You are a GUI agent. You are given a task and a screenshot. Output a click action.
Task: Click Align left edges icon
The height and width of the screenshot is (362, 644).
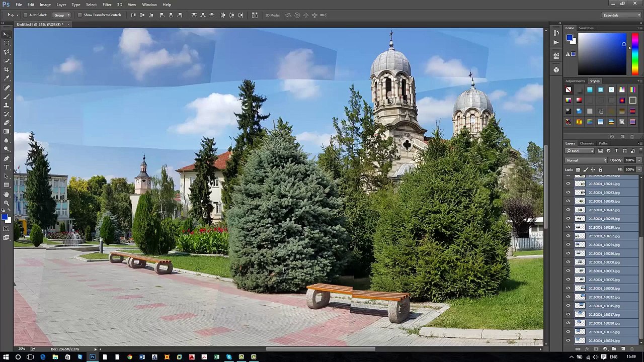[x=162, y=15]
